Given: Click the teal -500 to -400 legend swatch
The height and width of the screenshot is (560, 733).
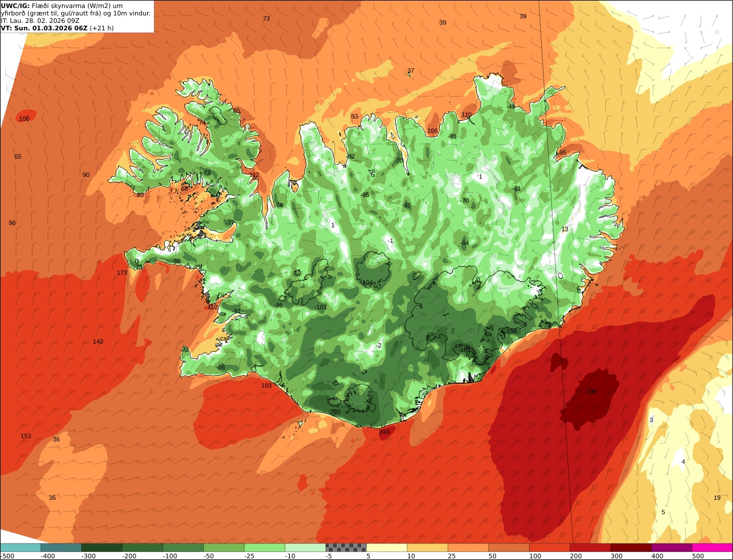Looking at the screenshot, I should (21, 547).
